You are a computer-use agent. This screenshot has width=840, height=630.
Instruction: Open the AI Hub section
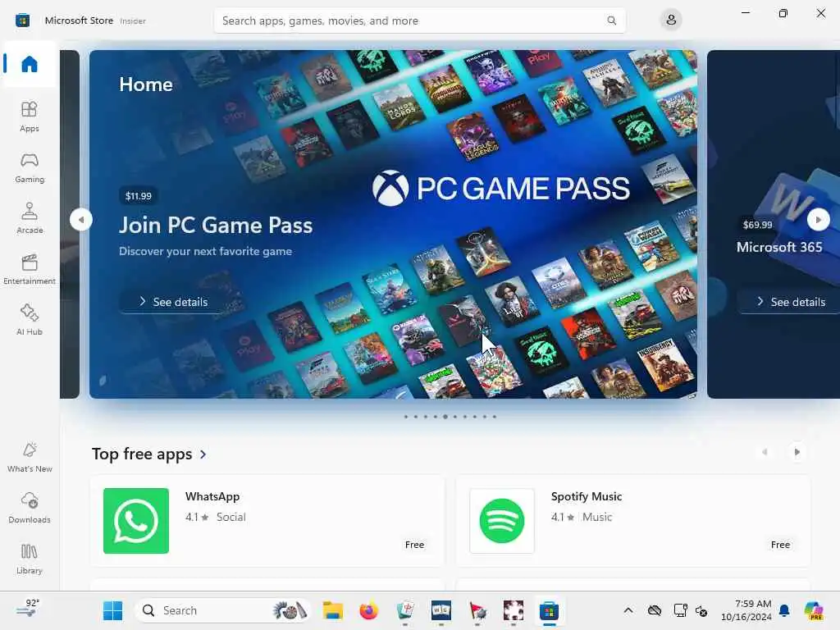click(x=30, y=321)
